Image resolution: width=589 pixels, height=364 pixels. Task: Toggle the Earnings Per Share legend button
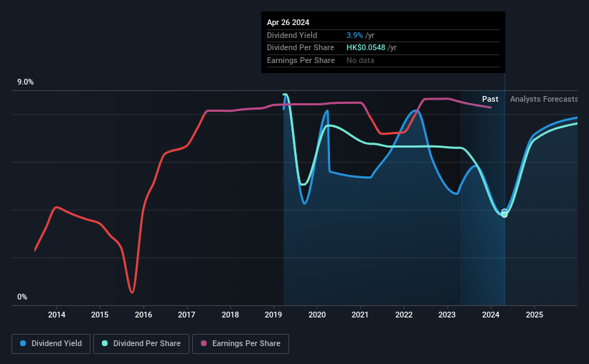[240, 344]
